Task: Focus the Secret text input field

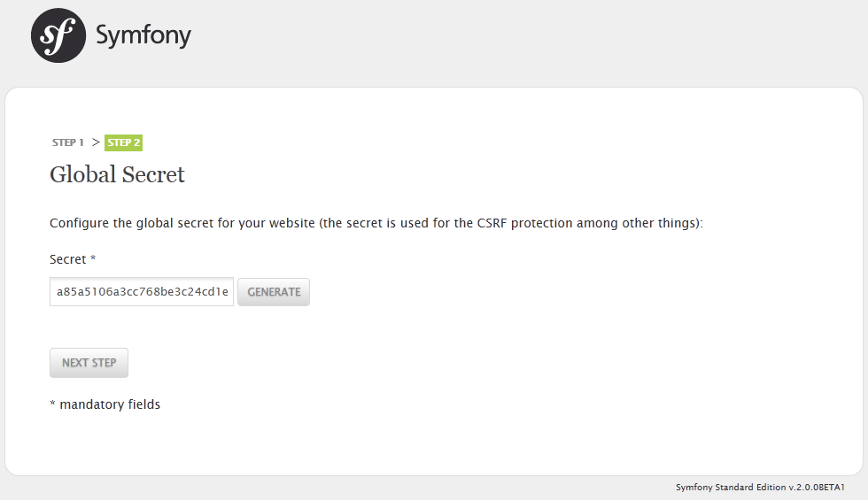Action: 142,291
